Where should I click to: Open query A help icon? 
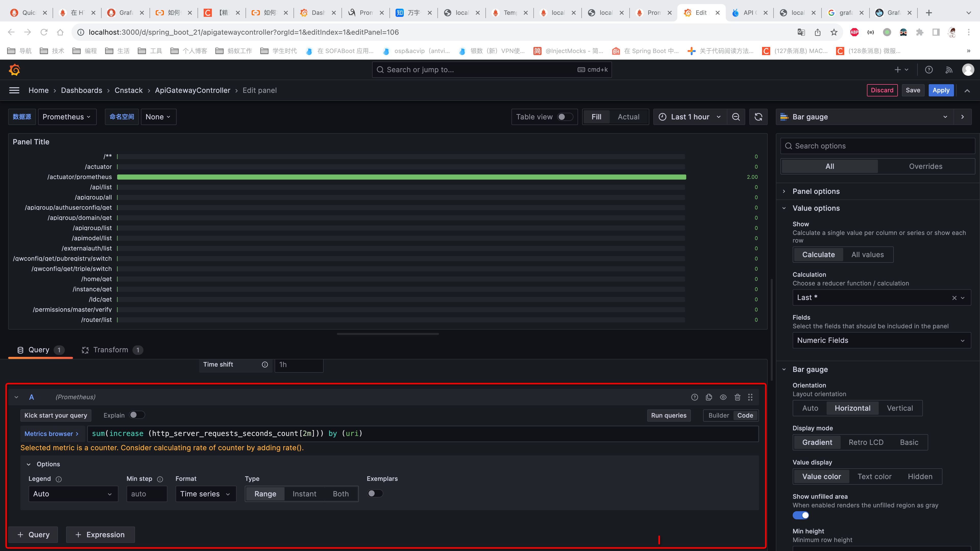tap(694, 397)
